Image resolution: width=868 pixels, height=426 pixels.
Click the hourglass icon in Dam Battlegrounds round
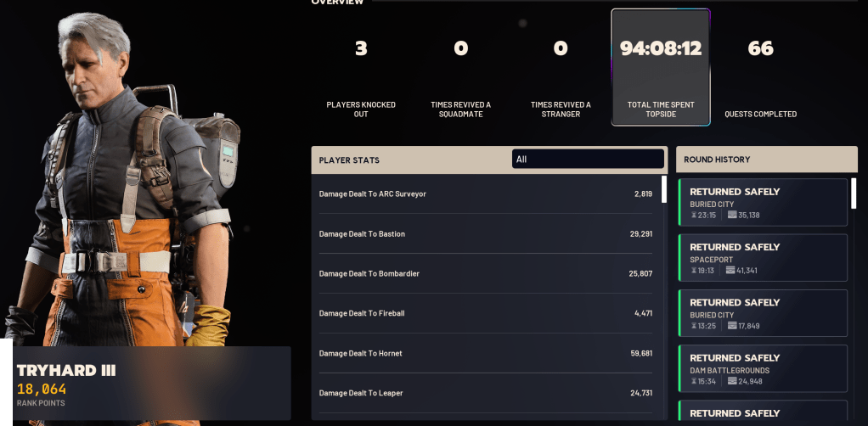coord(694,381)
